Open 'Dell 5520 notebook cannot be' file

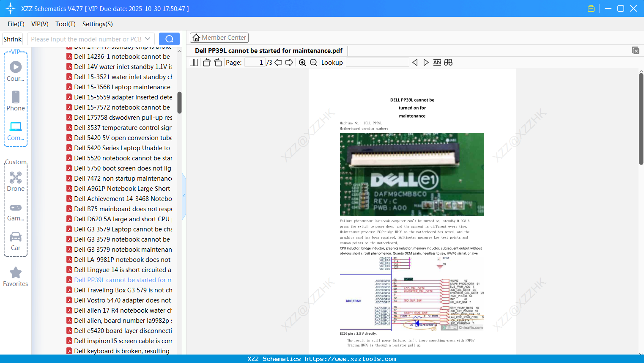point(119,158)
